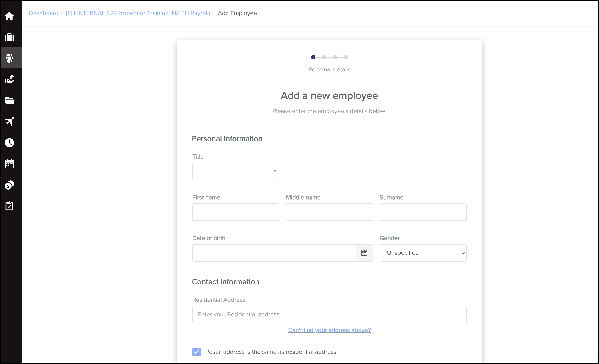Click the Home icon in sidebar
This screenshot has height=364, width=599.
(9, 16)
